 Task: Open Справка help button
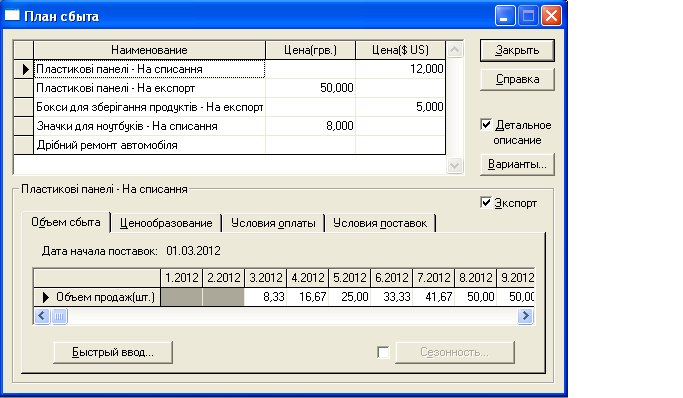tap(517, 79)
